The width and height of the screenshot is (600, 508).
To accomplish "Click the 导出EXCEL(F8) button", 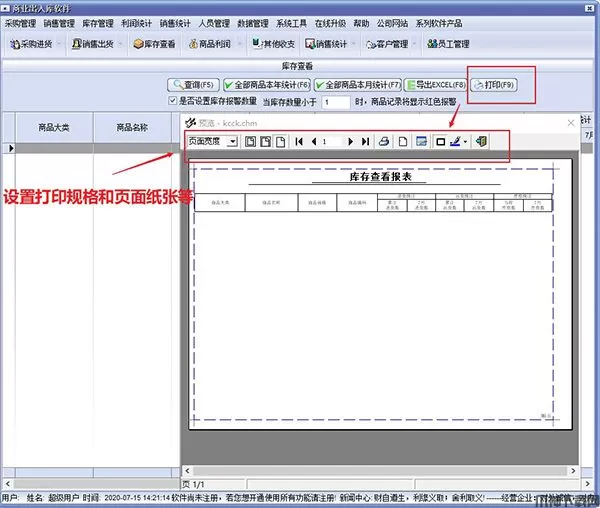I will pos(435,85).
